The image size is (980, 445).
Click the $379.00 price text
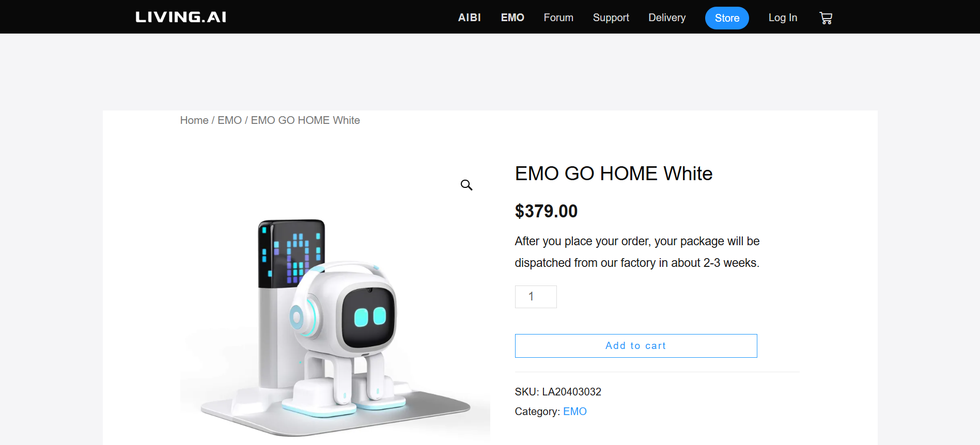[546, 211]
